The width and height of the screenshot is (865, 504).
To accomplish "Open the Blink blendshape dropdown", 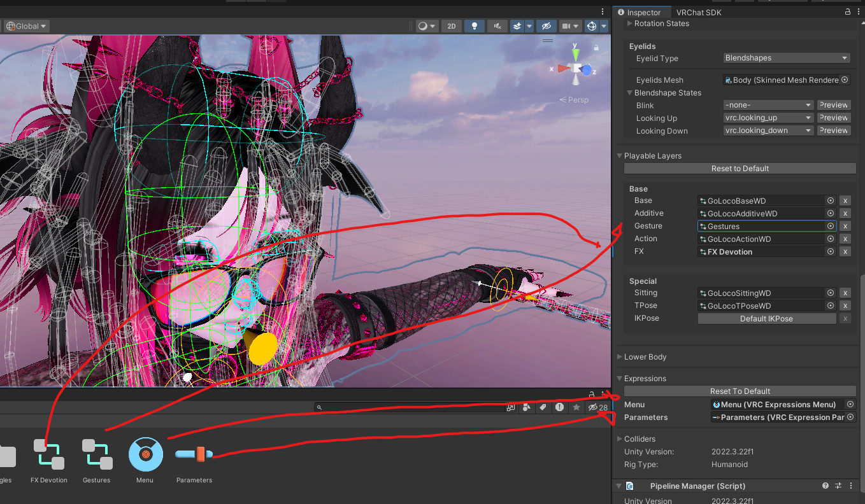I will [x=769, y=105].
